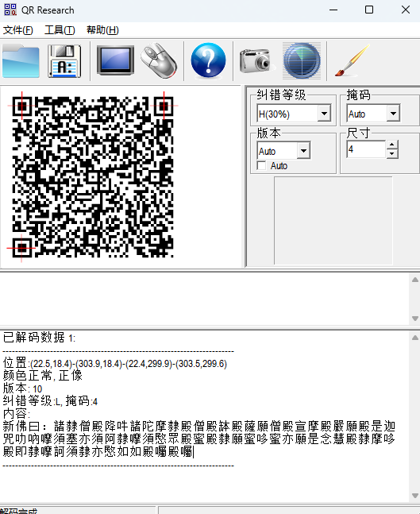Decrease 尺寸 with the down spinner arrow
Screen dimensions: 420x514
click(392, 153)
